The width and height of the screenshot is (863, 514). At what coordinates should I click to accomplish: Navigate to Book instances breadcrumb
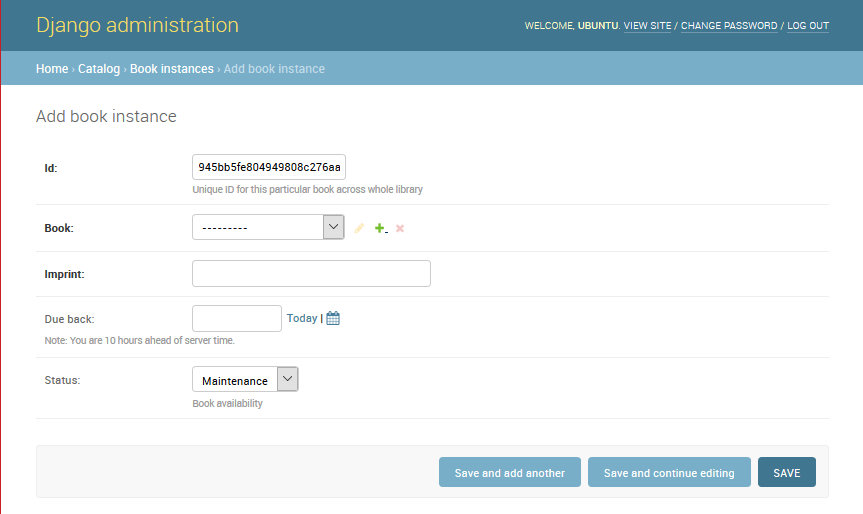[x=171, y=69]
